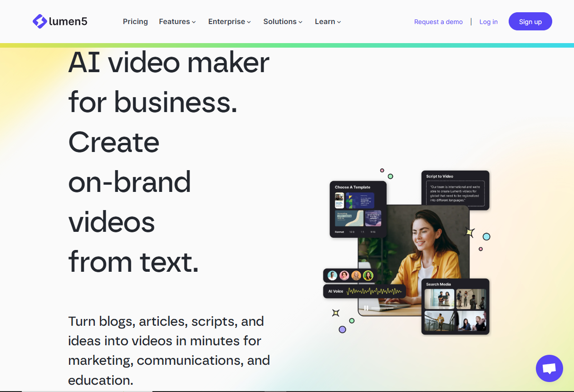This screenshot has width=574, height=392.
Task: Select the green-ringed fourth voice avatar
Action: click(368, 275)
